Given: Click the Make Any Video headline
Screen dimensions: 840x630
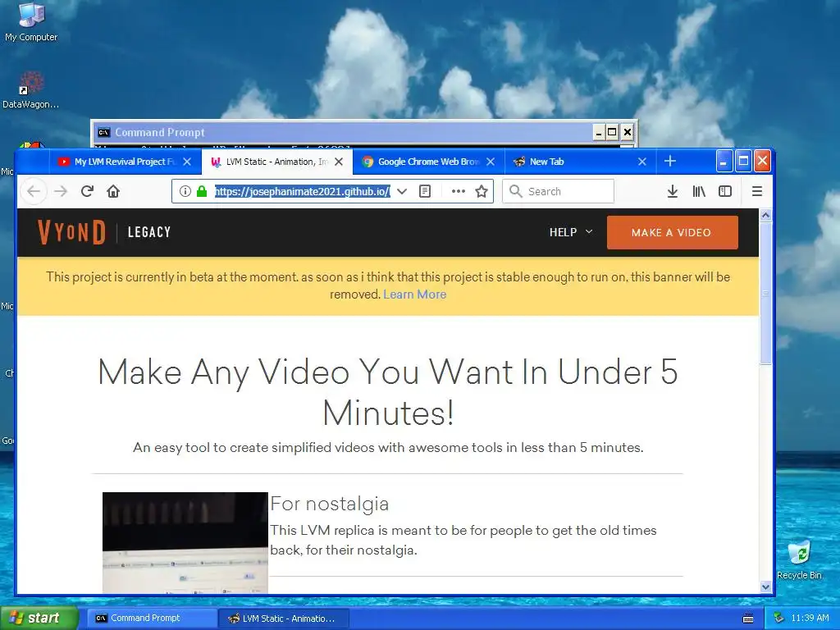Looking at the screenshot, I should tap(388, 392).
